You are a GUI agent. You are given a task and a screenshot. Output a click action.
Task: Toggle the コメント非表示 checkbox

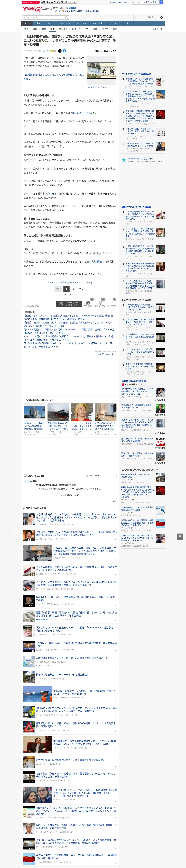(x=102, y=501)
